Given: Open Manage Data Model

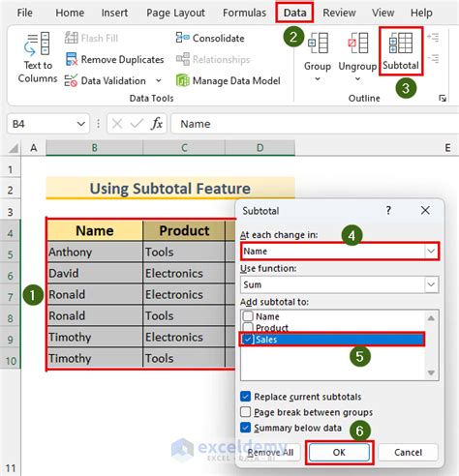Looking at the screenshot, I should click(228, 80).
